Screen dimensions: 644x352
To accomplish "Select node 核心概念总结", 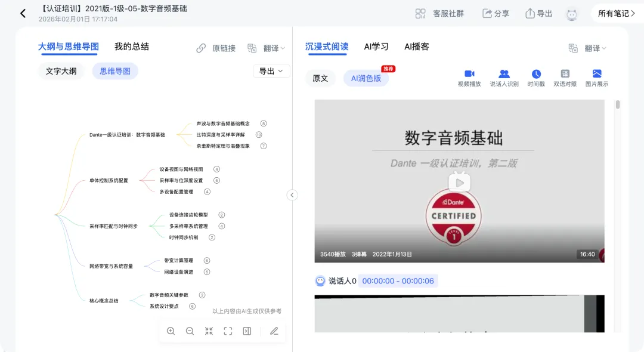I will [104, 301].
